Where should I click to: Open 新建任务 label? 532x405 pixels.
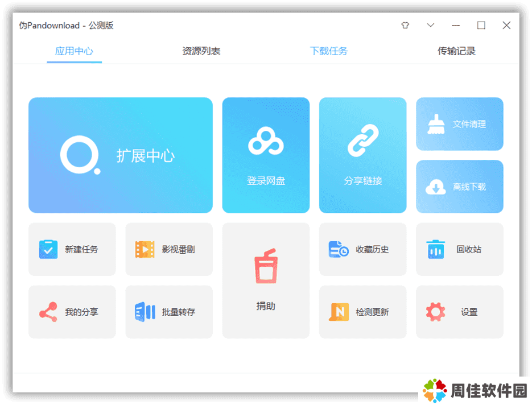pos(81,249)
